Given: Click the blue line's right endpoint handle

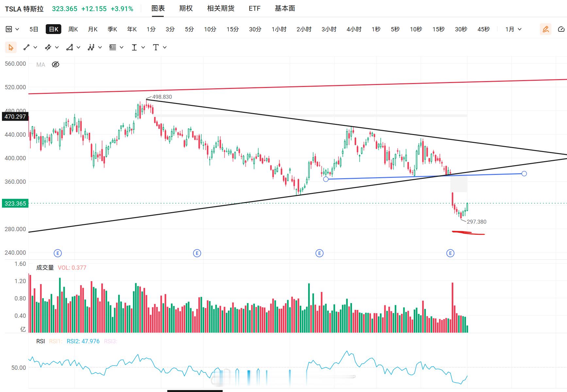Looking at the screenshot, I should coord(524,174).
